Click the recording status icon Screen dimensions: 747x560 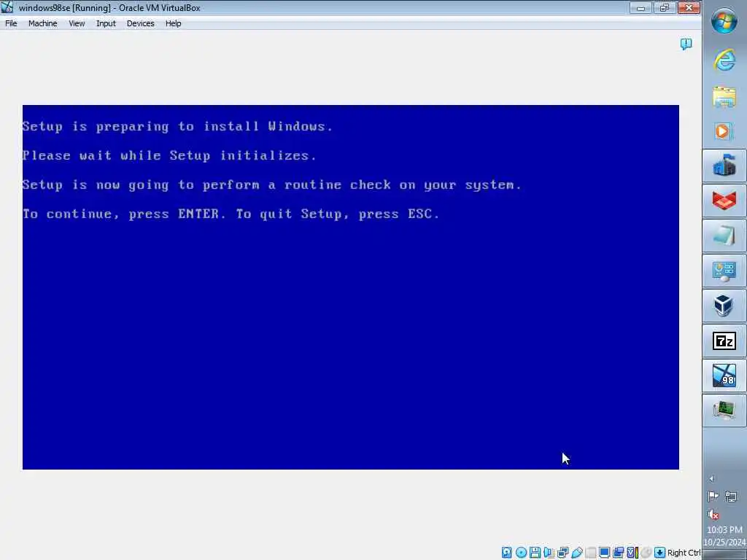click(x=619, y=553)
